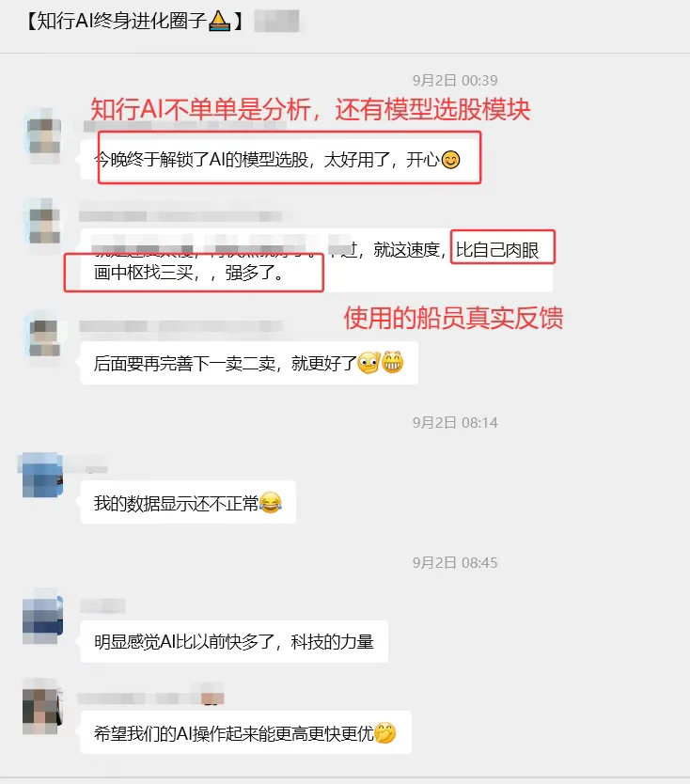
Task: Click the sailboat emoji in group title
Action: coord(219,21)
